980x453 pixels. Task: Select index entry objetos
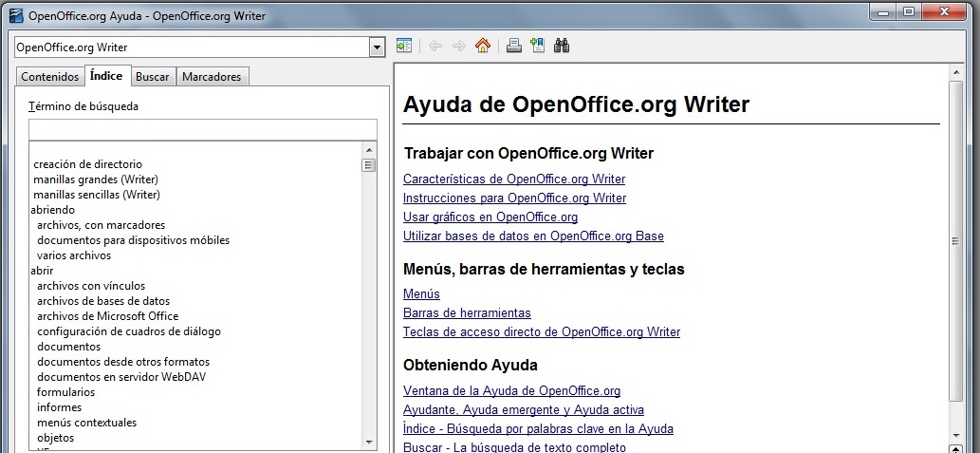(x=55, y=438)
